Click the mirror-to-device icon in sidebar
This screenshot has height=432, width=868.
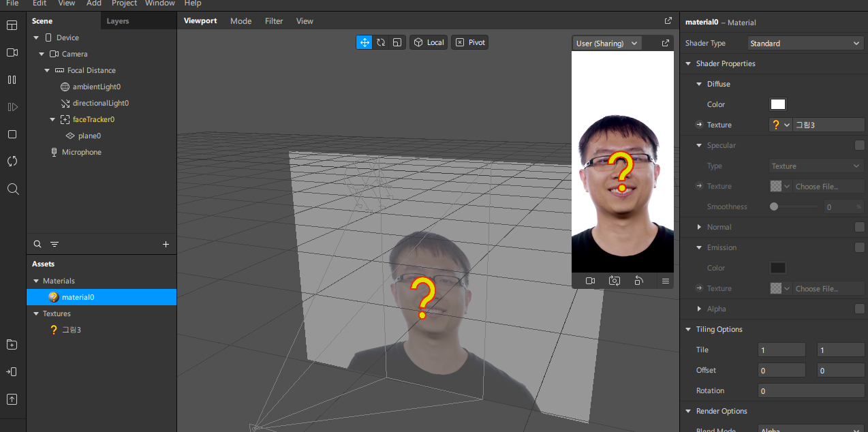(12, 372)
